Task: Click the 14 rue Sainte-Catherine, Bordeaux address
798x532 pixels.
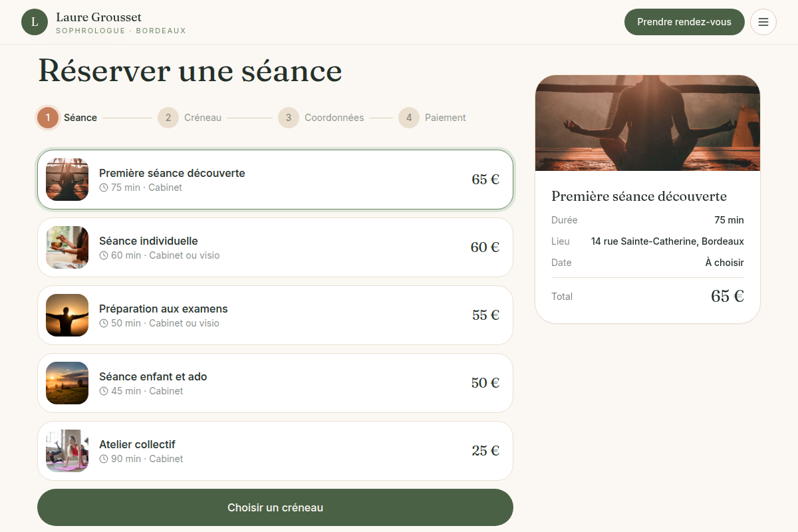Action: [668, 241]
